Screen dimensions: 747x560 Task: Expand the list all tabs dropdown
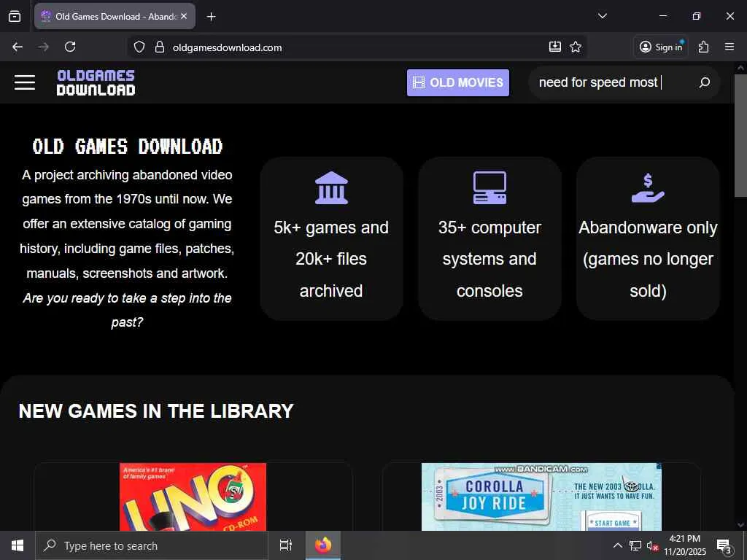point(603,16)
